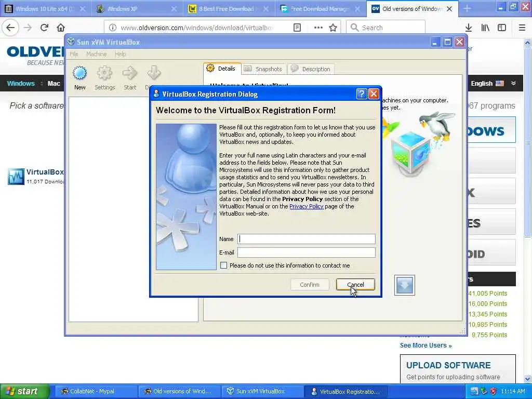532x399 pixels.
Task: Click the 13,345 Points entry
Action: (487, 314)
